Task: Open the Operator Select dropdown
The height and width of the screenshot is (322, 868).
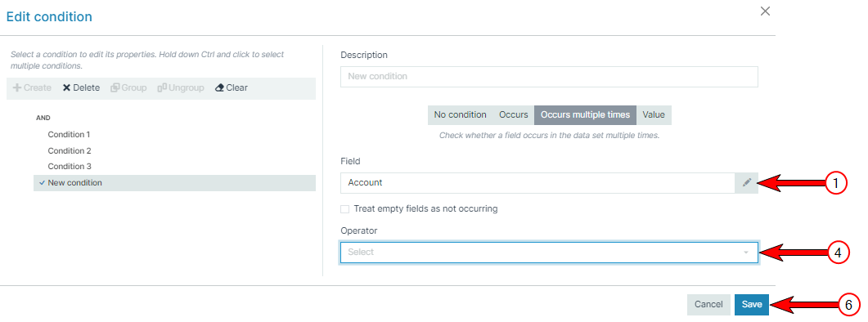Action: [549, 252]
